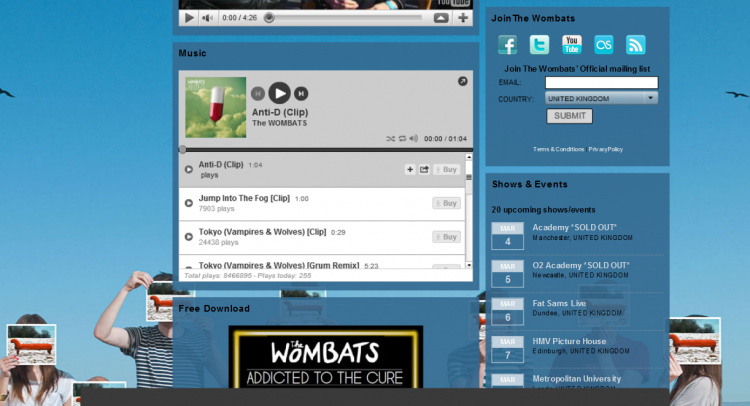
Task: Click playlist scrollbar down arrow
Action: point(469,265)
